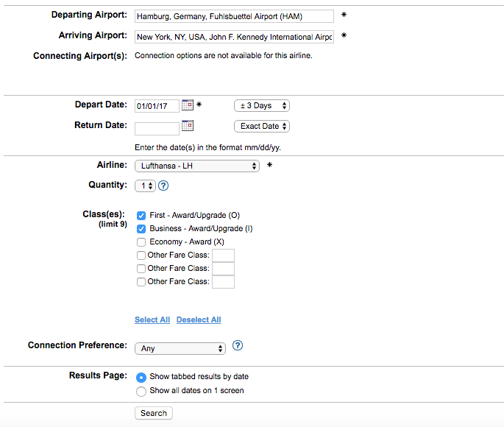Click the Deselect All link

point(199,320)
